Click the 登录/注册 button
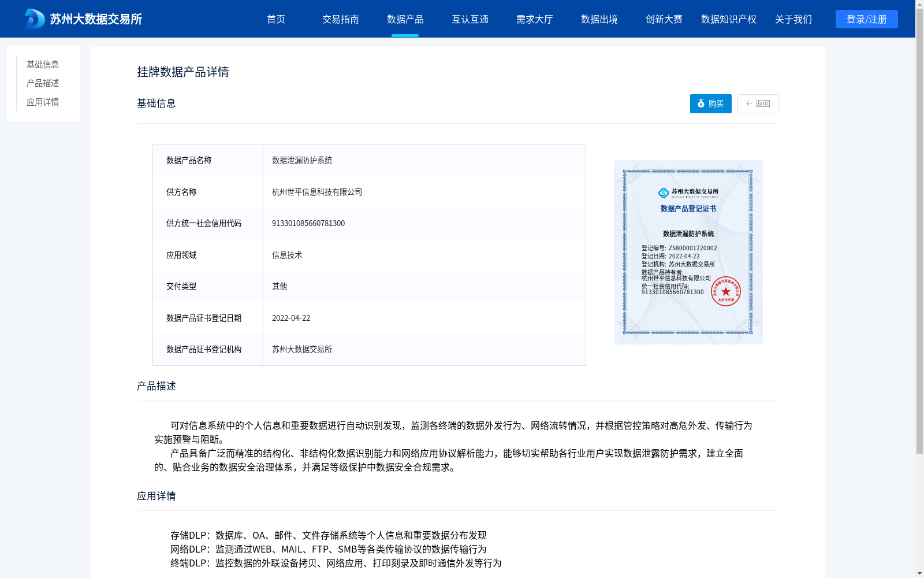 867,19
